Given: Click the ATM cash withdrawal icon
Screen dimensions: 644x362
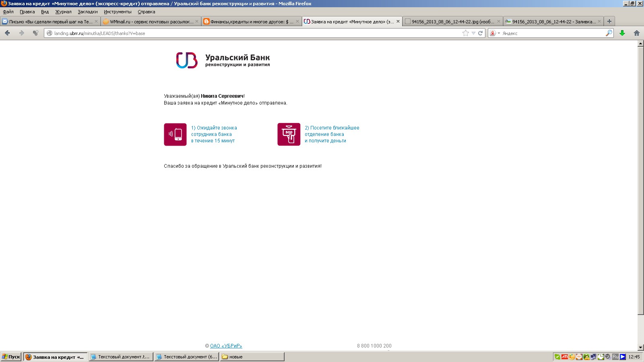Looking at the screenshot, I should pos(289,134).
